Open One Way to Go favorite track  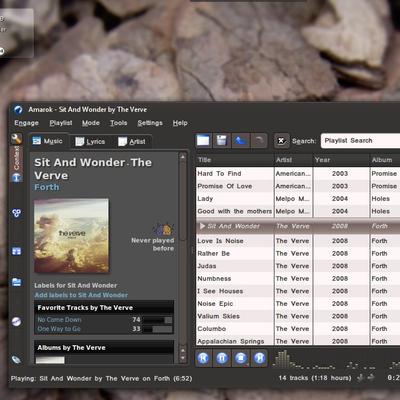point(59,329)
